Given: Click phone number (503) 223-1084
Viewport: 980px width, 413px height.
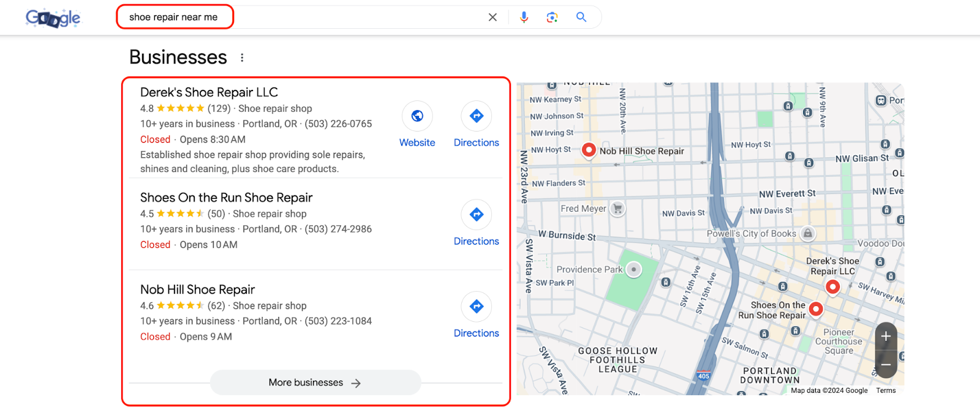Looking at the screenshot, I should tap(338, 321).
